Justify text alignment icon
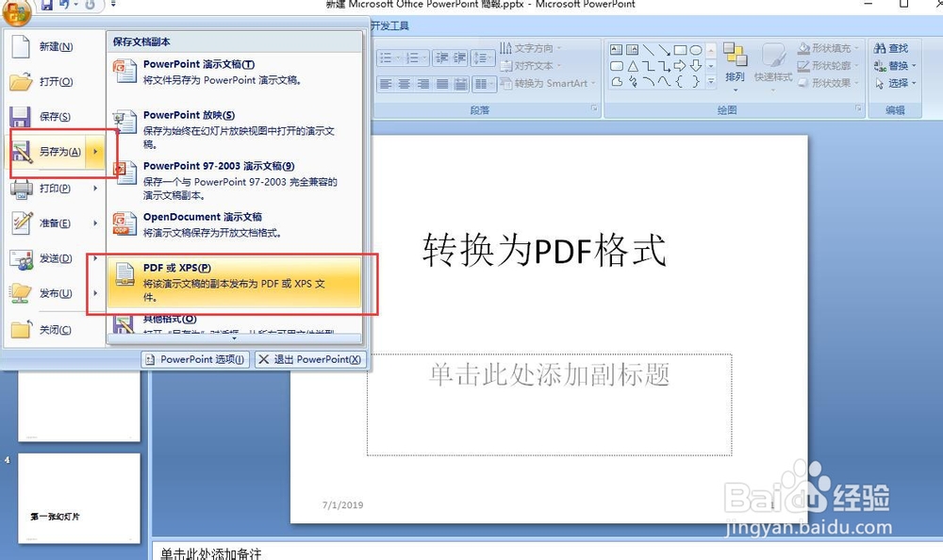This screenshot has width=943, height=560. pyautogui.click(x=442, y=84)
